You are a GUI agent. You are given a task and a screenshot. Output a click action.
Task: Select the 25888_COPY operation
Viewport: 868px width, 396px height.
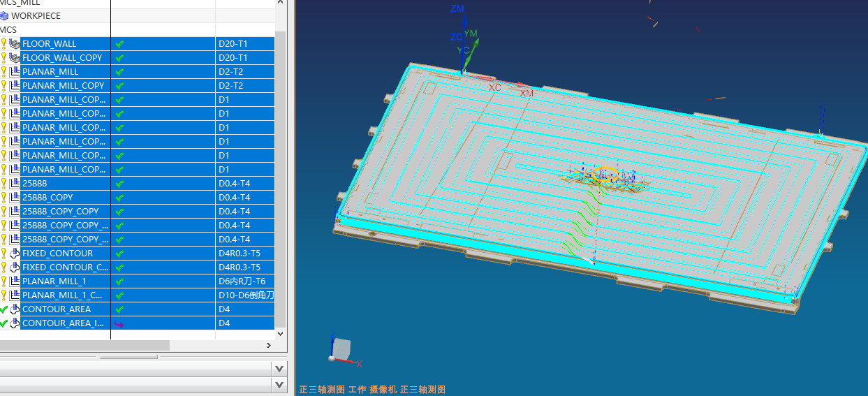coord(47,197)
